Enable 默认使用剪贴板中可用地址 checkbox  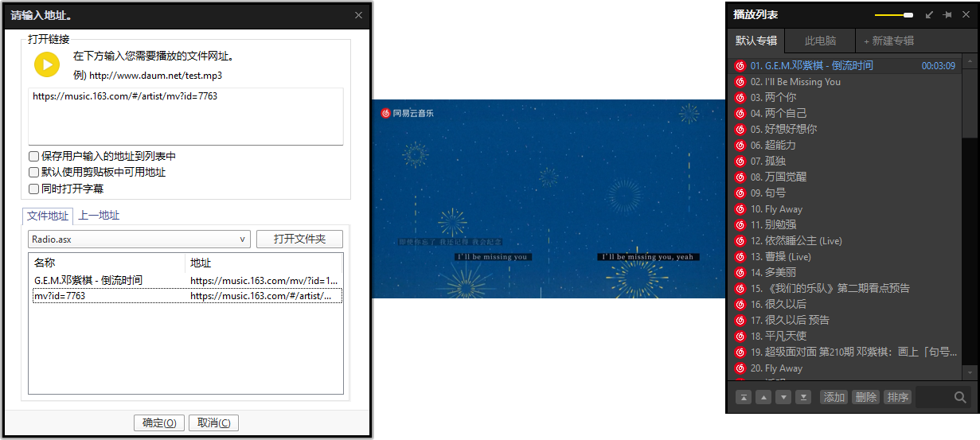pyautogui.click(x=33, y=173)
